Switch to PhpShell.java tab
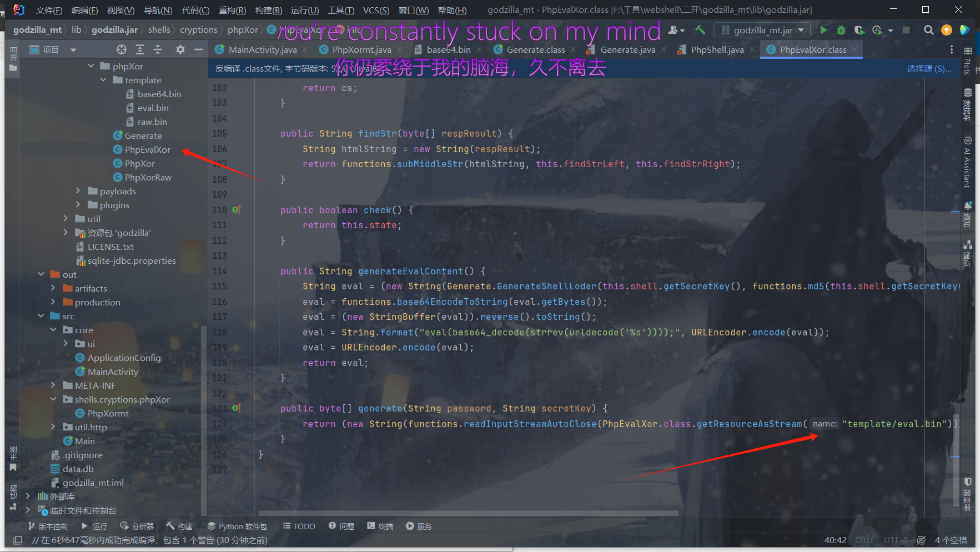This screenshot has height=552, width=980. (717, 49)
